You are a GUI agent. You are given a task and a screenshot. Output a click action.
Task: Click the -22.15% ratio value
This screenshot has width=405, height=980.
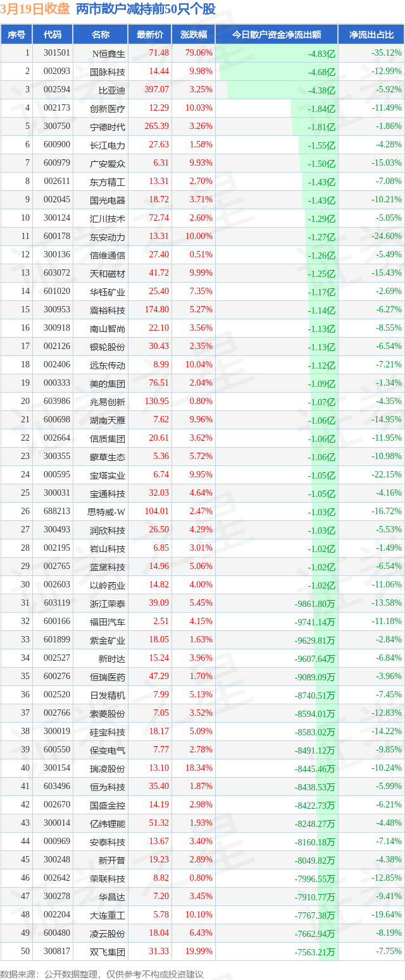pyautogui.click(x=387, y=475)
